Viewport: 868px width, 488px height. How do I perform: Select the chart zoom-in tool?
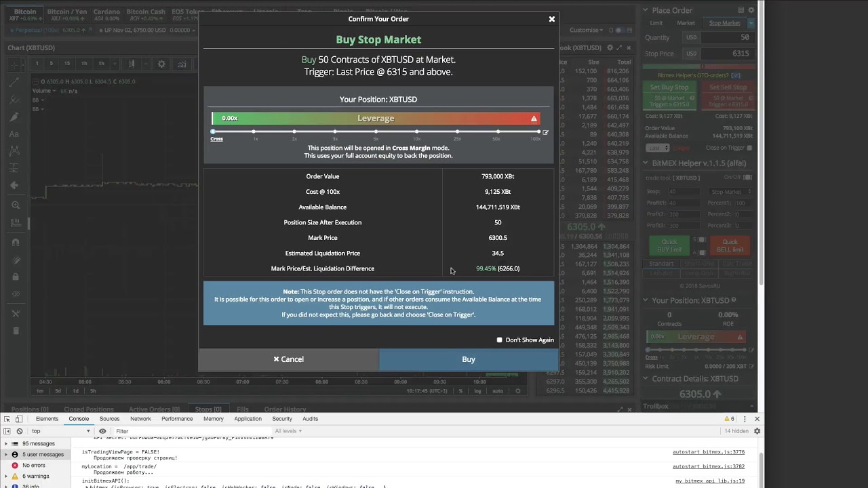pos(15,205)
